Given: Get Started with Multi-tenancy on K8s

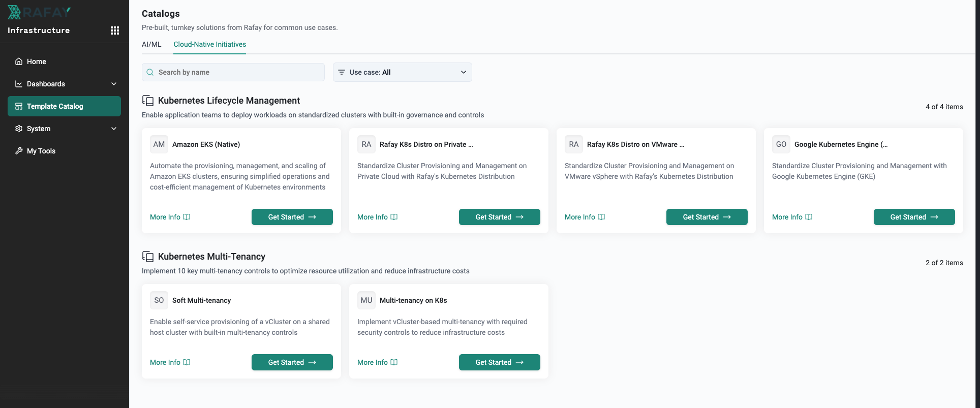Looking at the screenshot, I should point(500,362).
